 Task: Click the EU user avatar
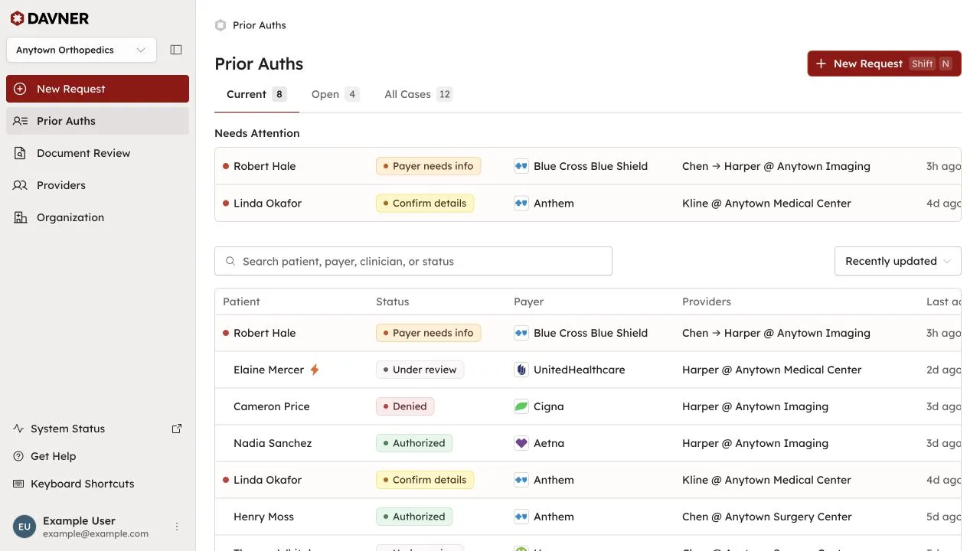[24, 527]
